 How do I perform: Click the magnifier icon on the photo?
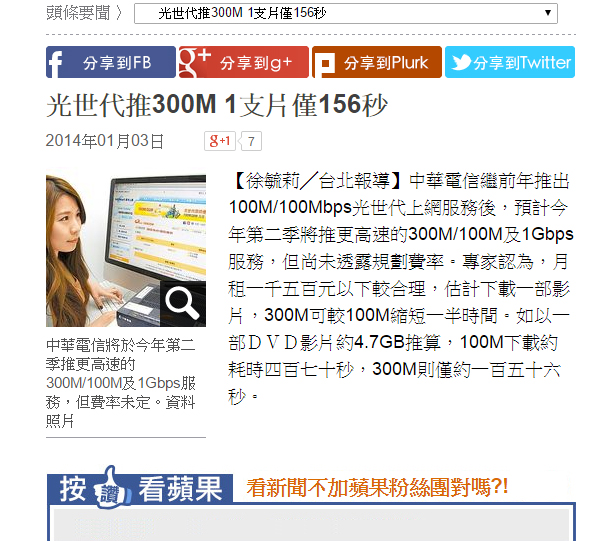(183, 304)
